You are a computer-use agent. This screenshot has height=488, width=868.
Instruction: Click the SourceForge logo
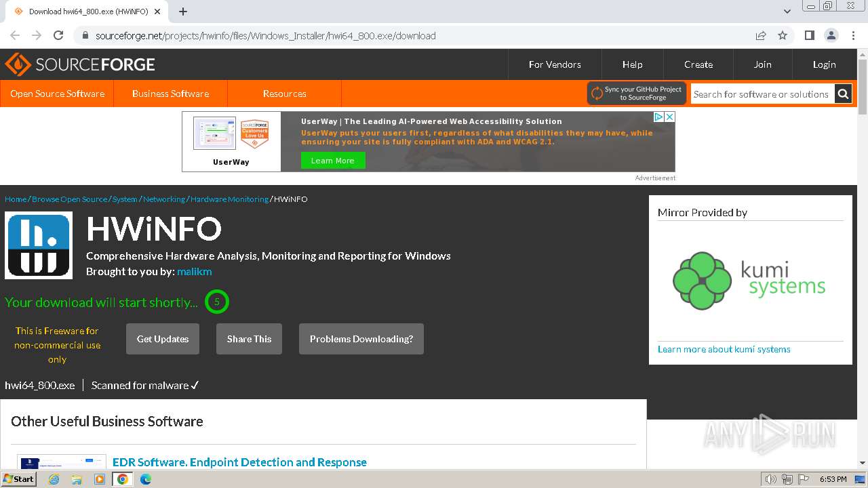click(80, 64)
